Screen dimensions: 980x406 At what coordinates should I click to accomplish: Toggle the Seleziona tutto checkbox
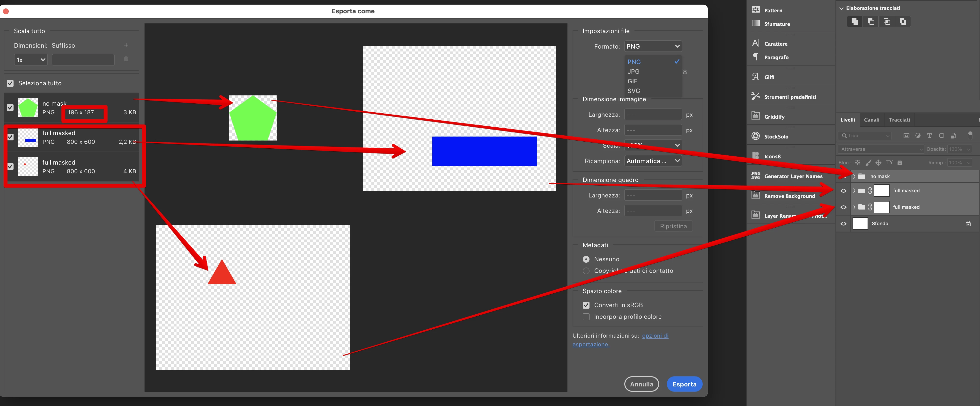[x=10, y=83]
